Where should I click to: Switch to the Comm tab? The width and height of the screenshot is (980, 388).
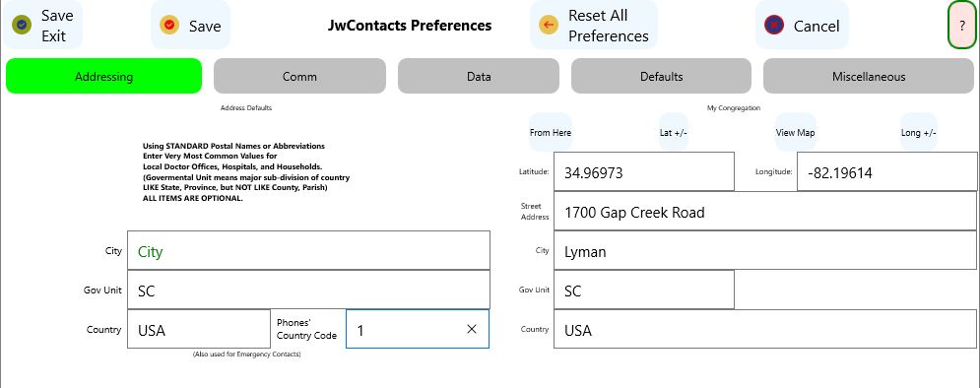(299, 76)
